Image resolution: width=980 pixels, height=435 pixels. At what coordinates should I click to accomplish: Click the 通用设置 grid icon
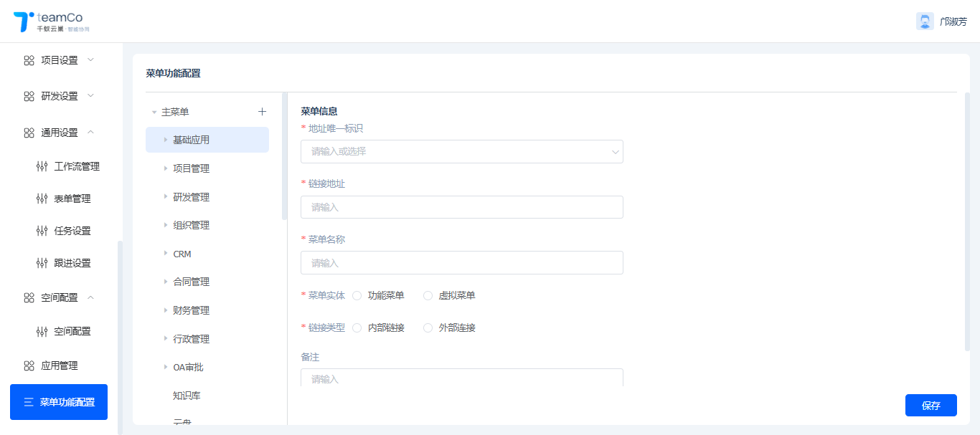click(x=29, y=133)
